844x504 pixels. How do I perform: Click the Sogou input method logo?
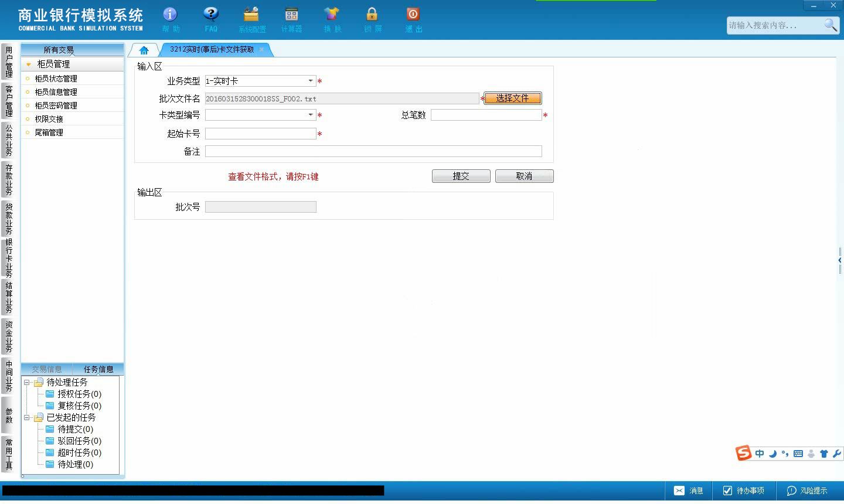743,453
